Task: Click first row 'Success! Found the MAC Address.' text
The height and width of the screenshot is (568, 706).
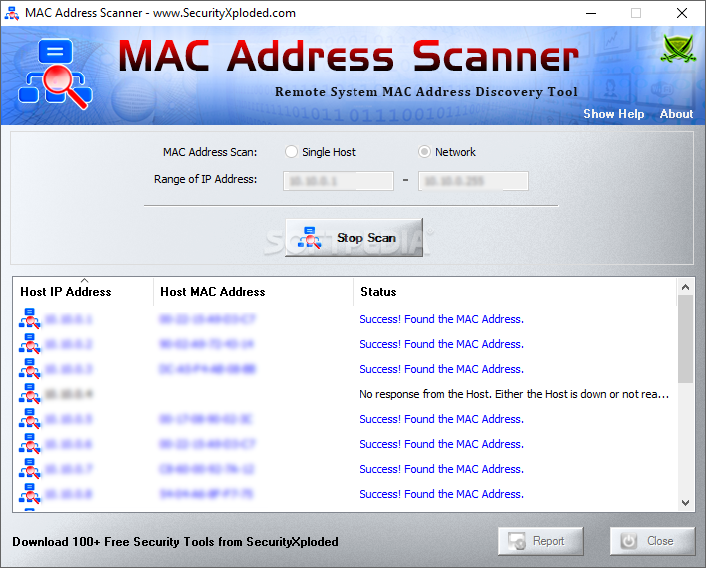Action: point(441,319)
